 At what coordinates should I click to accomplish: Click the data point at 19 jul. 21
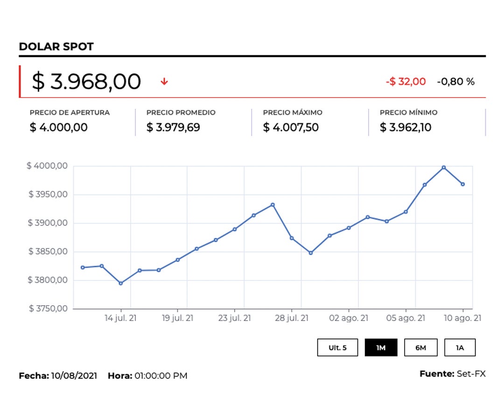point(178,260)
